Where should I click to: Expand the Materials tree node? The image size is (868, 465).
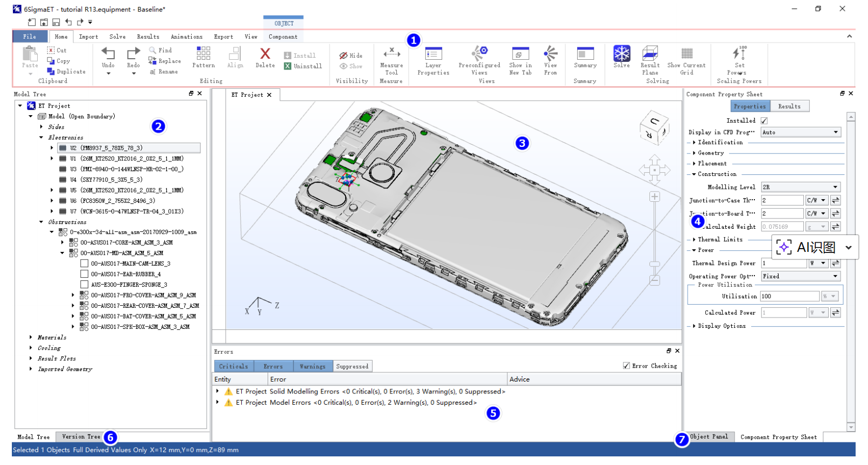click(31, 337)
